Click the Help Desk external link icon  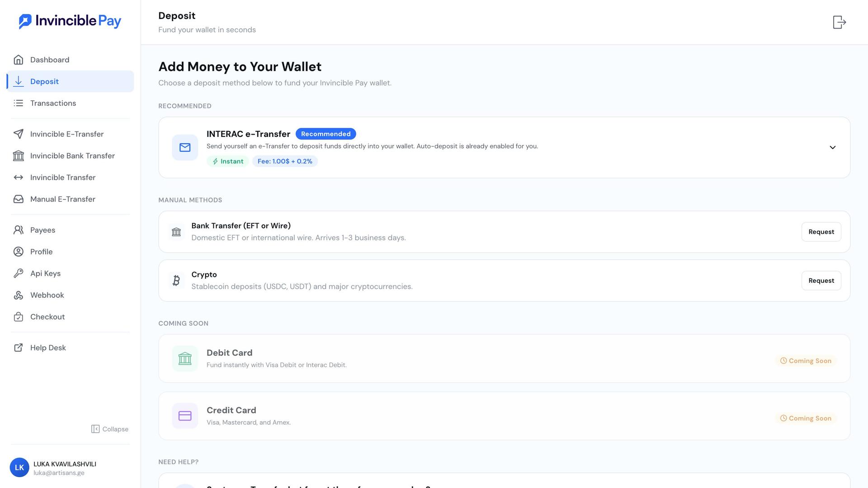coord(19,347)
